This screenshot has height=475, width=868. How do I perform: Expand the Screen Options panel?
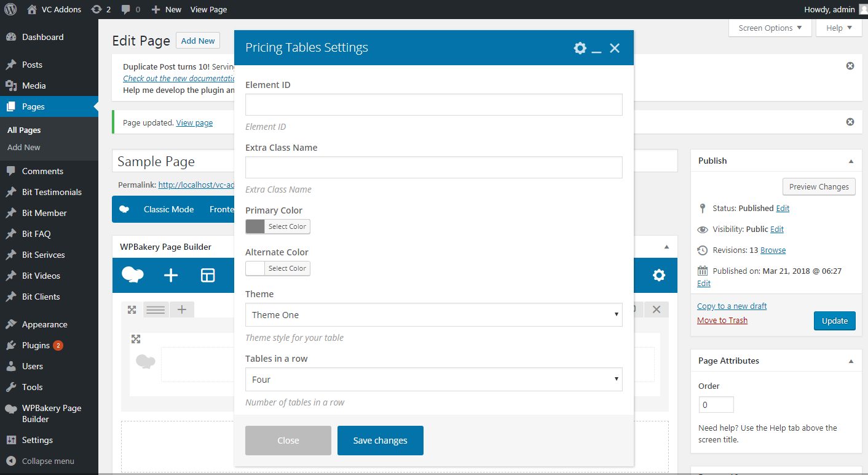coord(770,28)
